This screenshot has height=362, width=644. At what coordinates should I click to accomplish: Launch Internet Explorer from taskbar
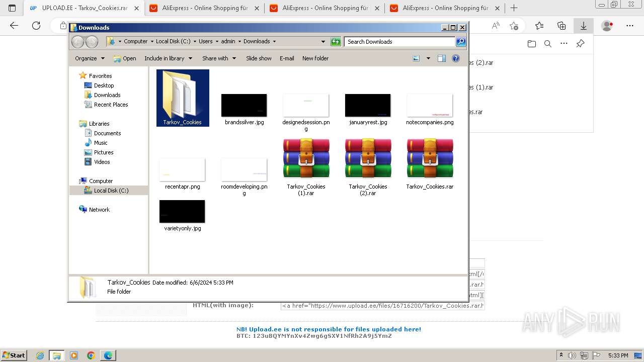[x=40, y=355]
